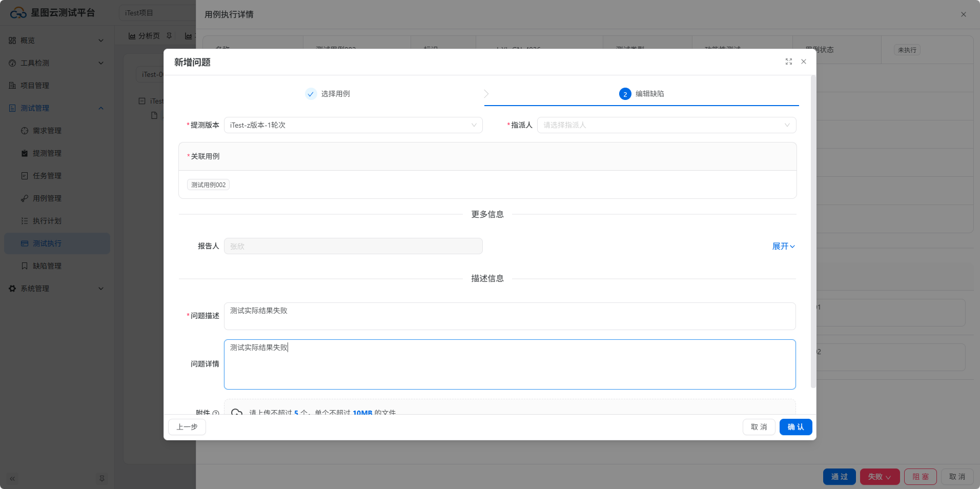Go back to the 选择用例 step
The width and height of the screenshot is (980, 489).
(x=328, y=94)
